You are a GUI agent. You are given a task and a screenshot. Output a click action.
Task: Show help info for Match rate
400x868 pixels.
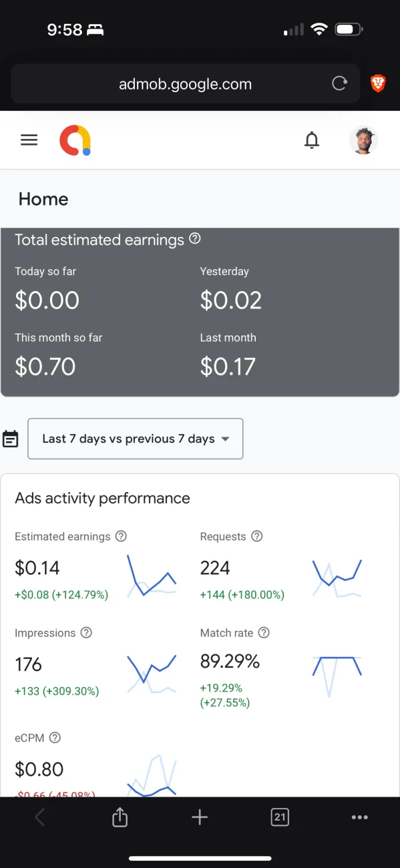264,633
